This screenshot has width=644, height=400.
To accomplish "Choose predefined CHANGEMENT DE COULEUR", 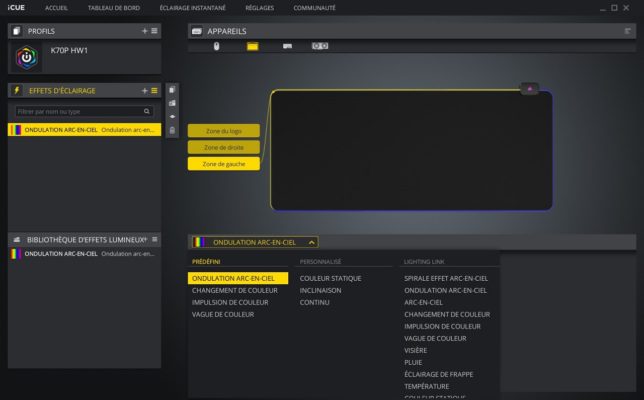I will tap(235, 290).
